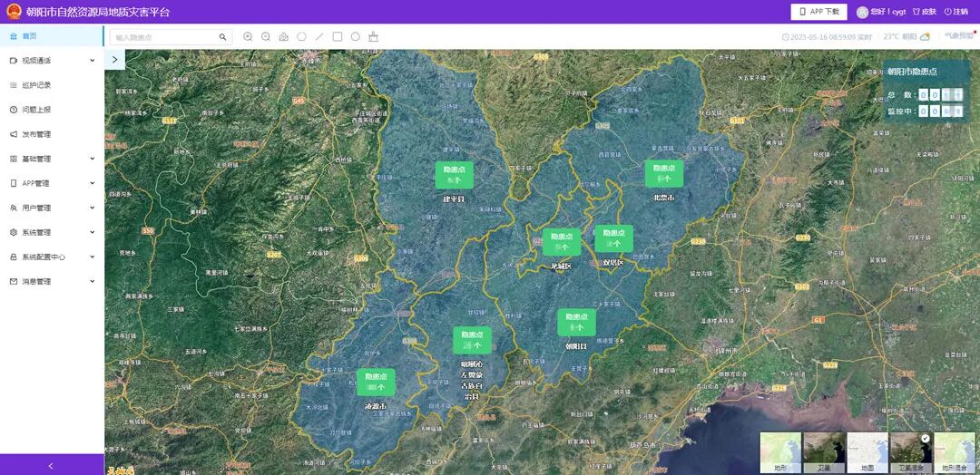Select the location marker tool
Viewport: 980px width, 475px height.
284,37
